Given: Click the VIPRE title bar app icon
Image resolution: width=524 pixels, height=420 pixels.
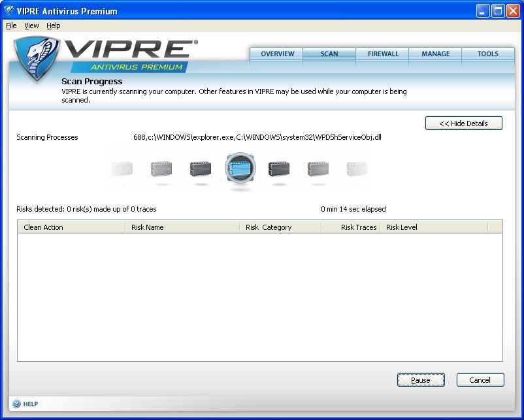Looking at the screenshot, I should [x=8, y=10].
